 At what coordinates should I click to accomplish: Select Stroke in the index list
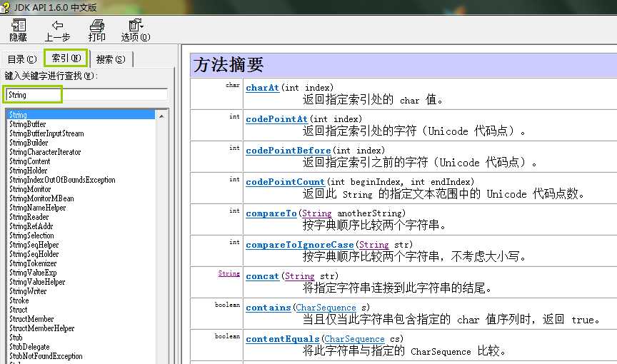click(x=19, y=300)
